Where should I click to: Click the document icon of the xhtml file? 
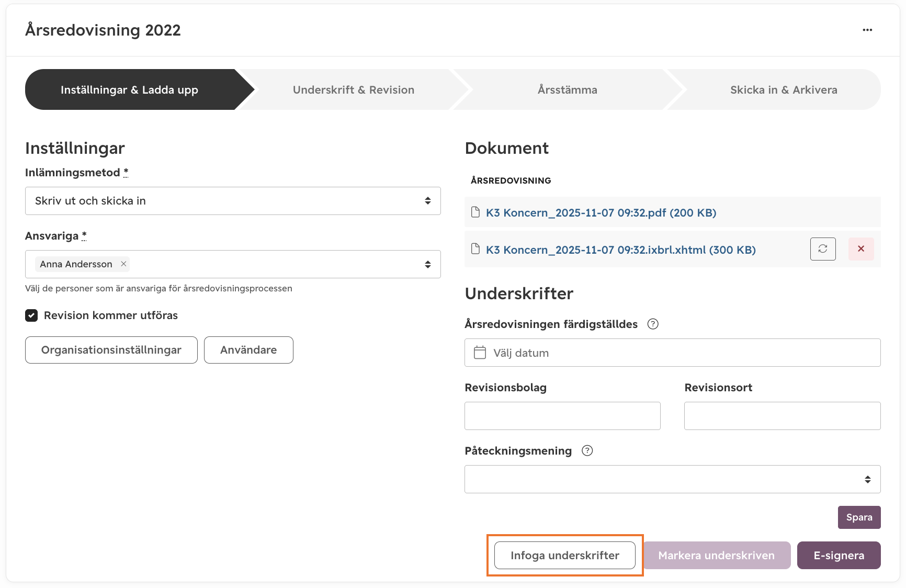pos(475,248)
